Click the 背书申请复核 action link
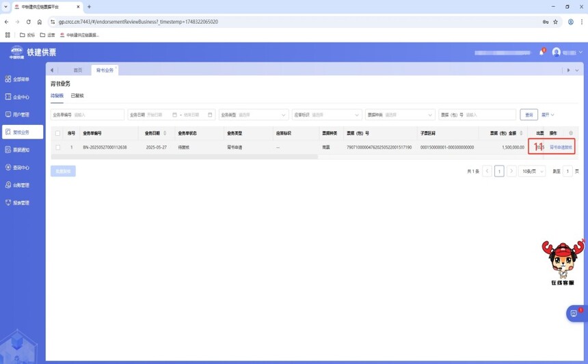The width and height of the screenshot is (588, 364). pos(561,148)
